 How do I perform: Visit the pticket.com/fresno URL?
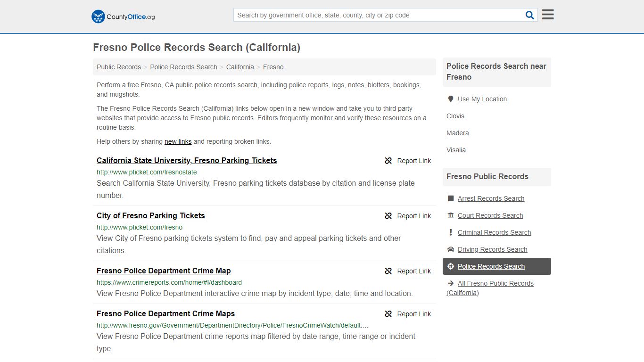tap(140, 227)
